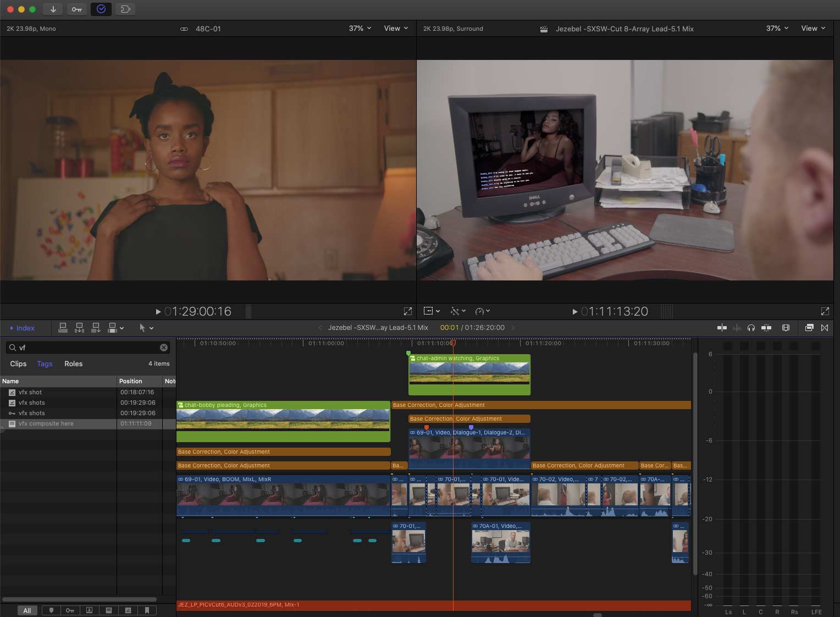
Task: Switch to the Tags tab
Action: pos(45,364)
